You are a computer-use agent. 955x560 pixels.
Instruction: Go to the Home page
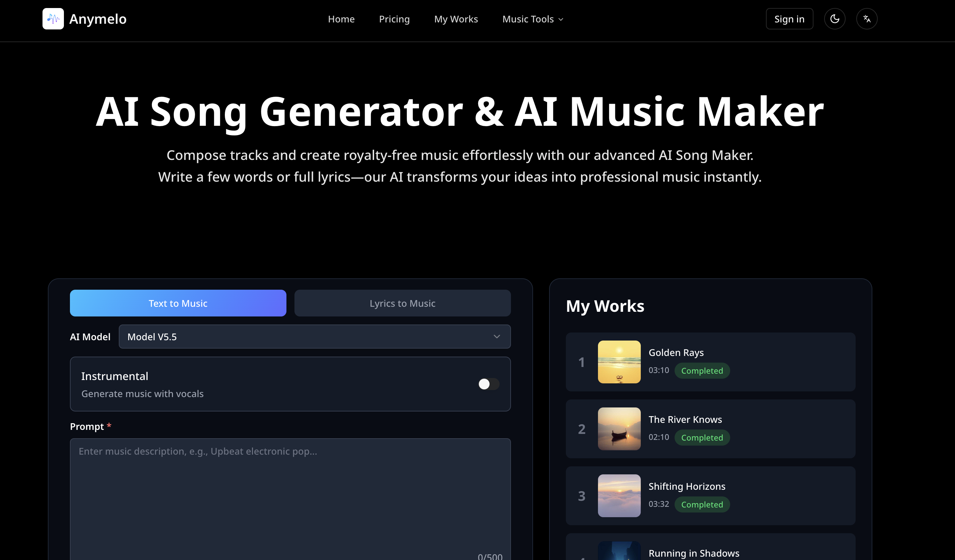click(341, 19)
